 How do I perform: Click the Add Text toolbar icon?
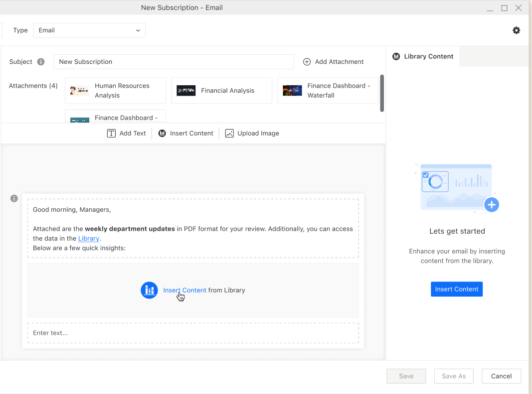coord(111,133)
